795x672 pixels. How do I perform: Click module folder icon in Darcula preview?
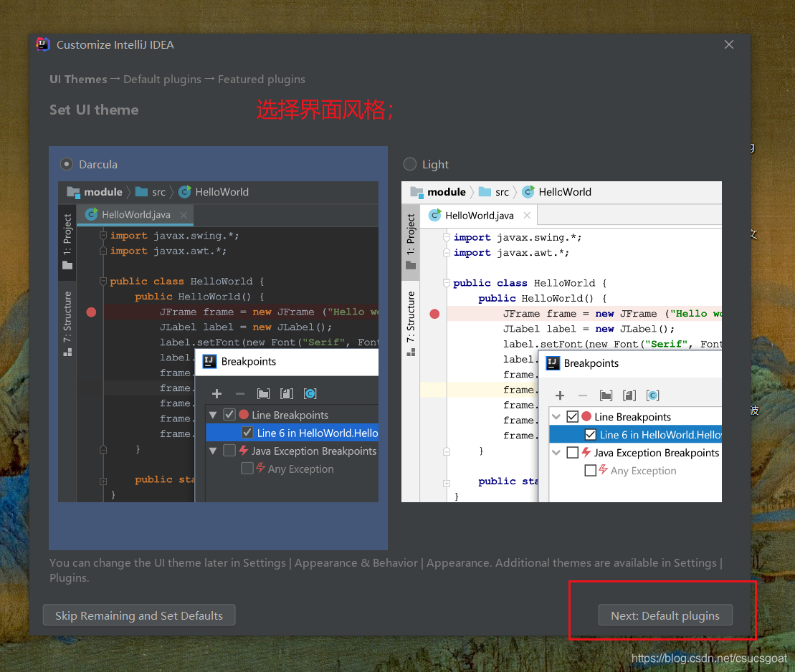(x=74, y=192)
